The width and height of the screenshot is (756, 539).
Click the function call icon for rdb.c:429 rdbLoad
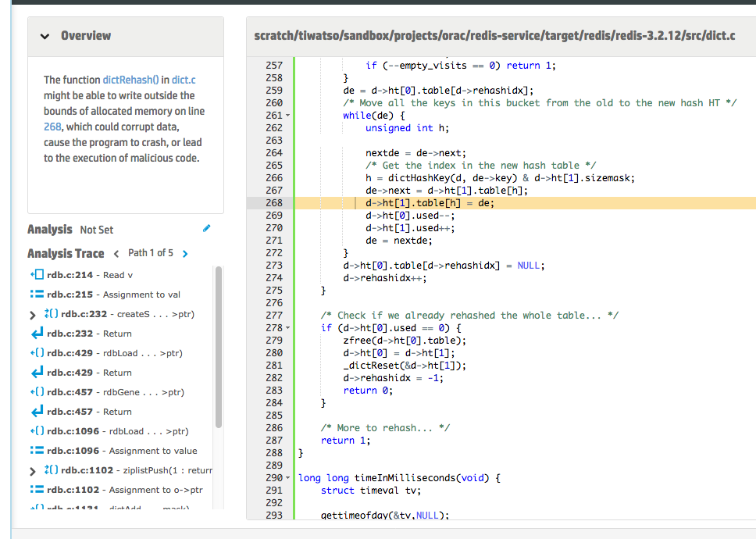point(35,353)
